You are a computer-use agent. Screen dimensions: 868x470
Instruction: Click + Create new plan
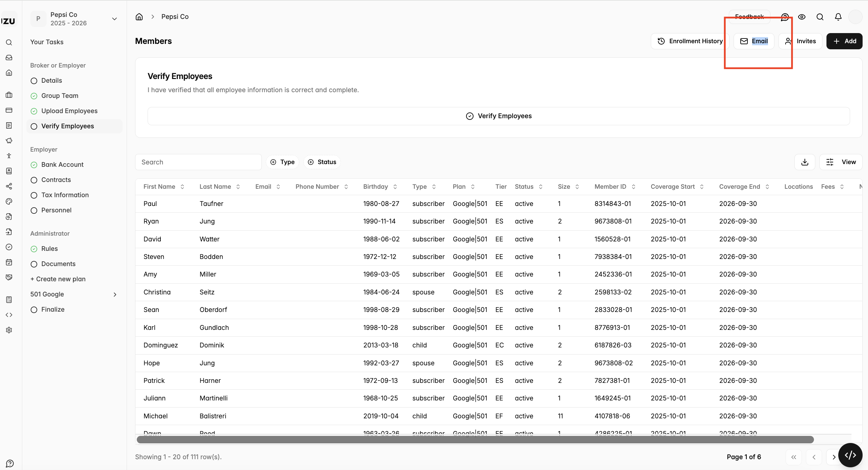pyautogui.click(x=58, y=279)
